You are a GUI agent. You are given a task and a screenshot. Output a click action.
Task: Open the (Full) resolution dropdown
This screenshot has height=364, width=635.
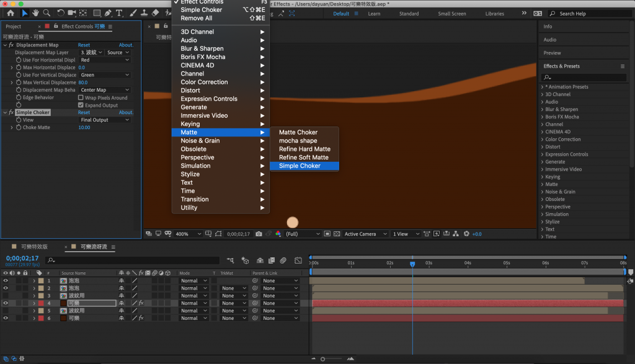(303, 234)
